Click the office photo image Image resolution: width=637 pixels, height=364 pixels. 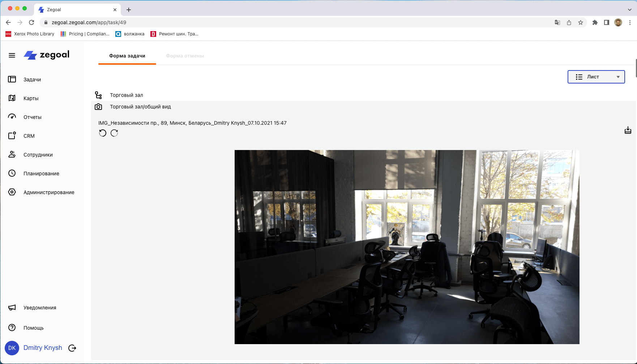[x=407, y=247]
